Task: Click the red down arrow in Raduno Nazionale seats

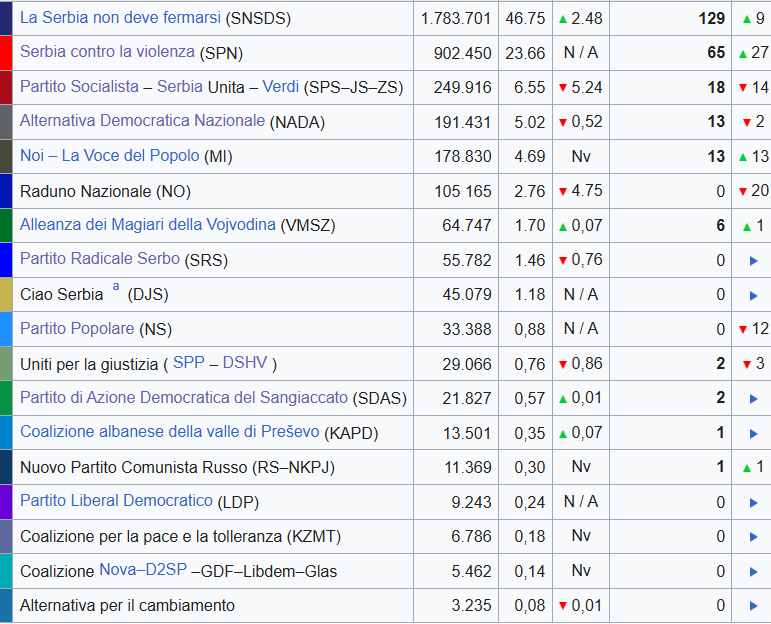Action: [743, 191]
